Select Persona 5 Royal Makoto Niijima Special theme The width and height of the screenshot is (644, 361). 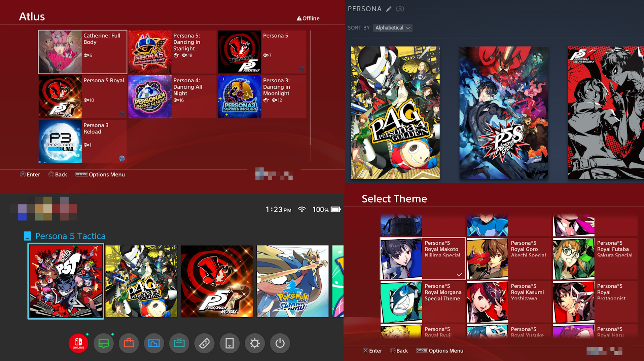423,259
